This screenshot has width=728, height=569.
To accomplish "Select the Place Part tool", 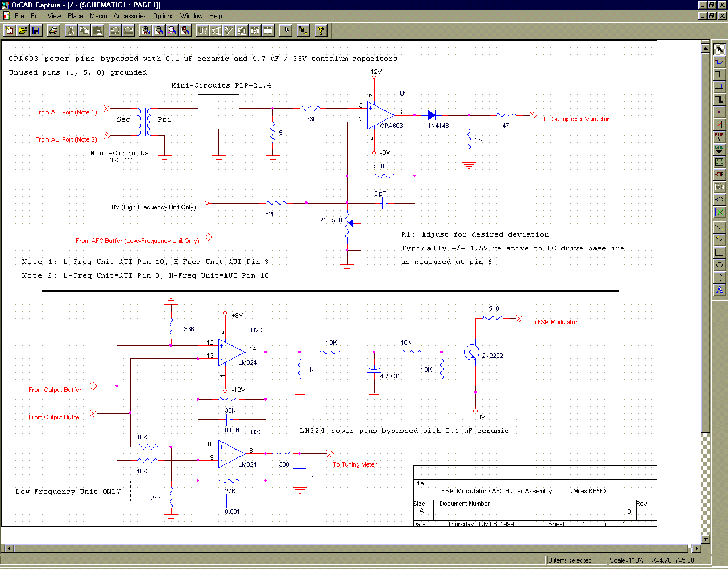I will point(719,61).
